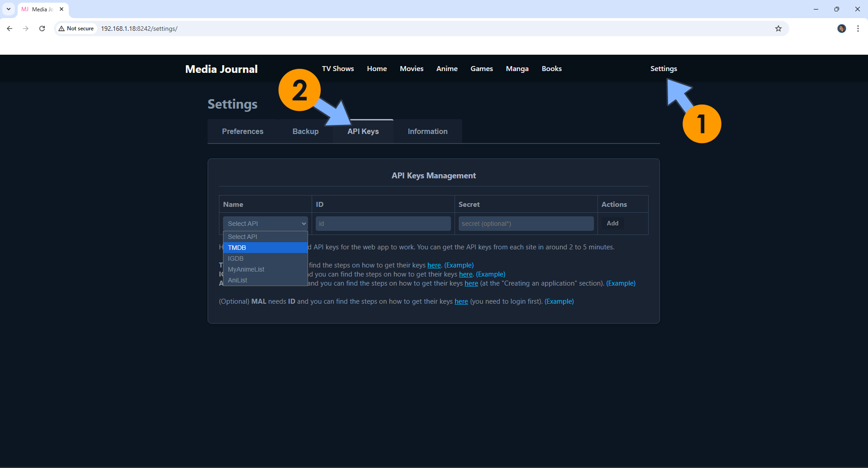Close the Media Journal browser tab
The width and height of the screenshot is (868, 468).
pyautogui.click(x=62, y=9)
